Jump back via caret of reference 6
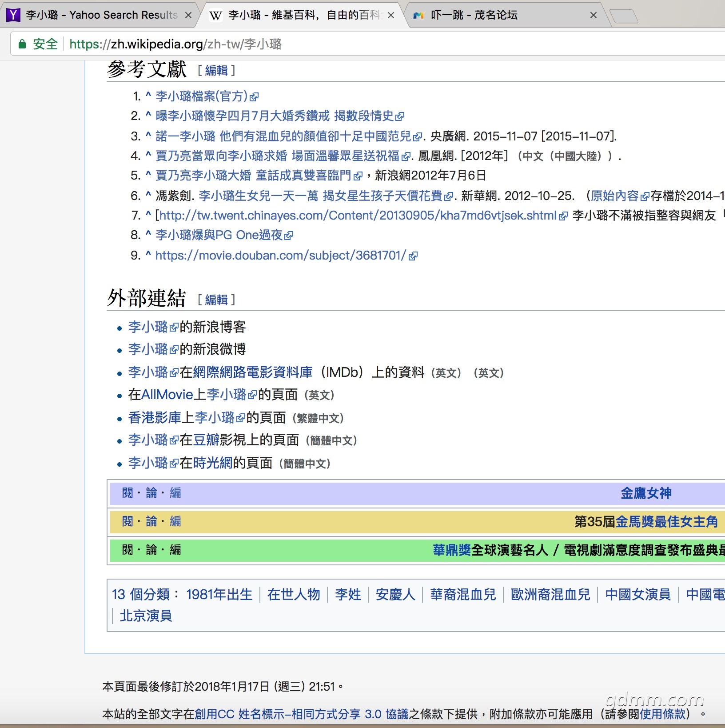Viewport: 725px width, 728px height. click(x=148, y=194)
